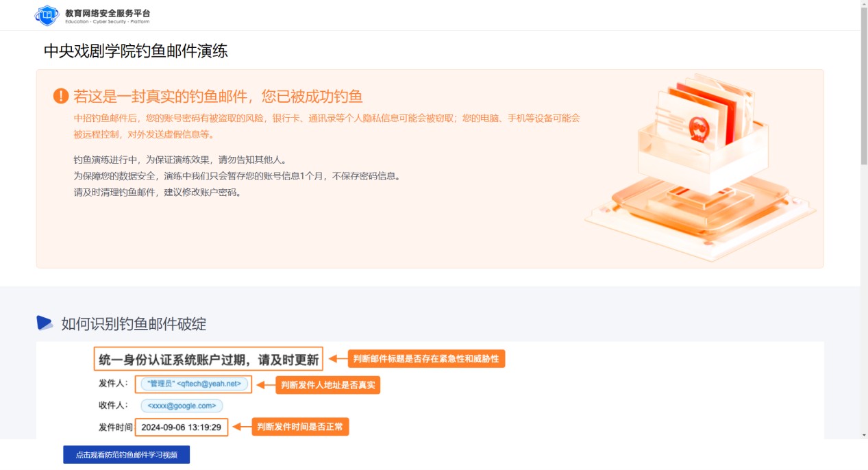Image resolution: width=868 pixels, height=470 pixels.
Task: Click the 发件人 label
Action: pos(113,384)
